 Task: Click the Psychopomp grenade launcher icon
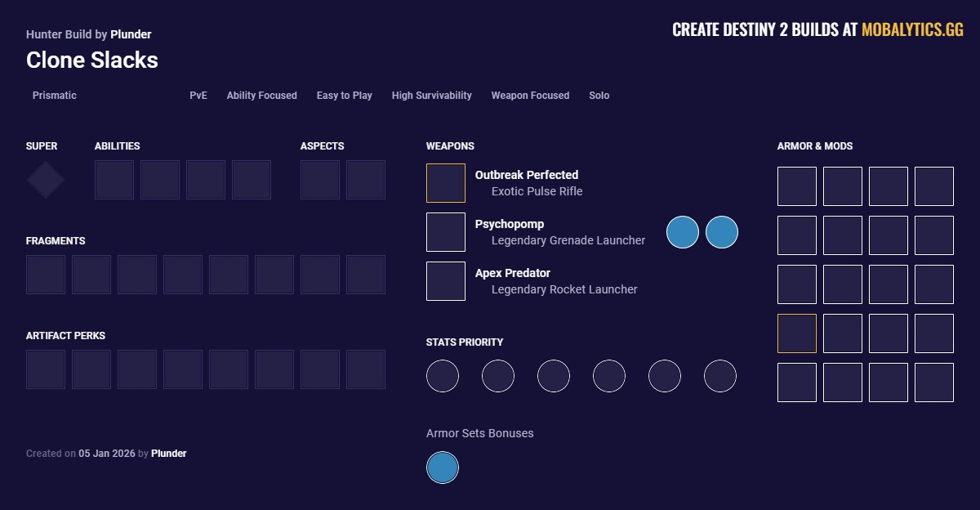pyautogui.click(x=446, y=232)
